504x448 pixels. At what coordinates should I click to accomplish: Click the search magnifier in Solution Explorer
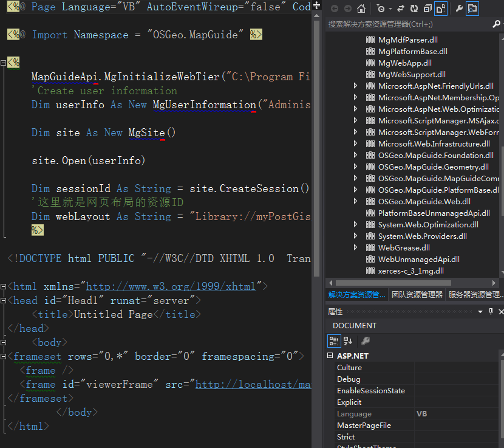(x=496, y=25)
